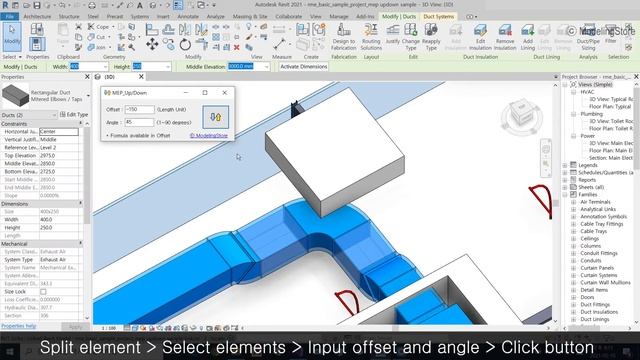Image resolution: width=640 pixels, height=360 pixels.
Task: Click the red Delete X icon
Action: [236, 47]
